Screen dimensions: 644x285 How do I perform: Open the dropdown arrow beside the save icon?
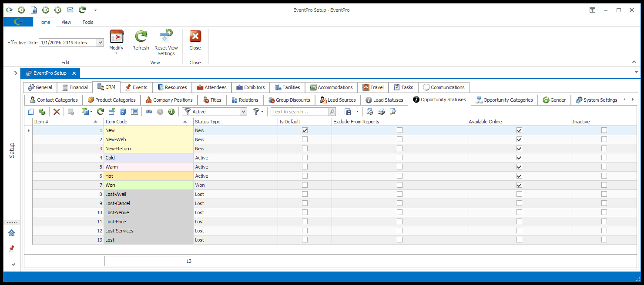[x=357, y=112]
